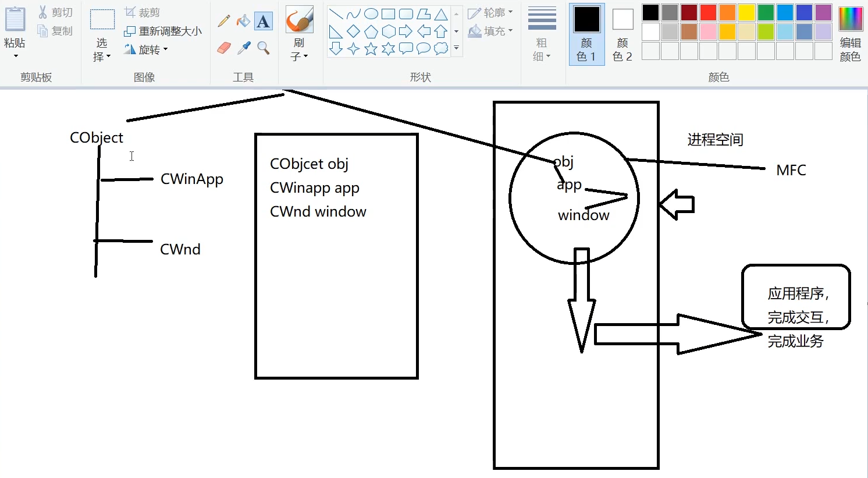Activate Color 1 (颜色 1) foreground slot
Image resolution: width=868 pixels, height=478 pixels.
click(586, 34)
